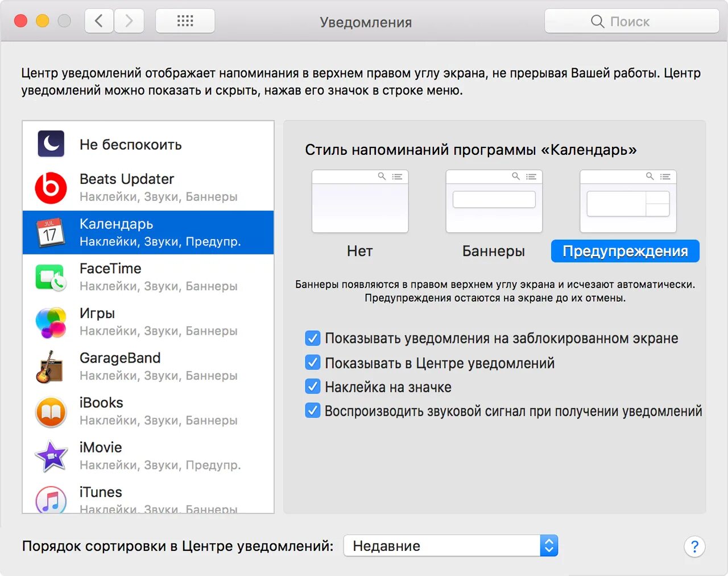Select the 'Нет' alert style label

pos(360,251)
